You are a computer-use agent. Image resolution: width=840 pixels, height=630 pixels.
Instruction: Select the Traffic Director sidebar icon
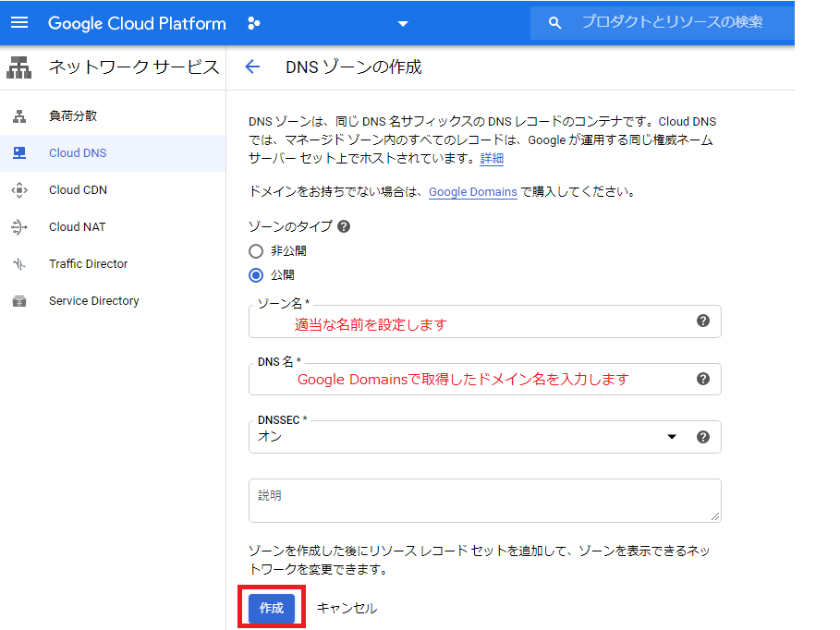pos(20,263)
